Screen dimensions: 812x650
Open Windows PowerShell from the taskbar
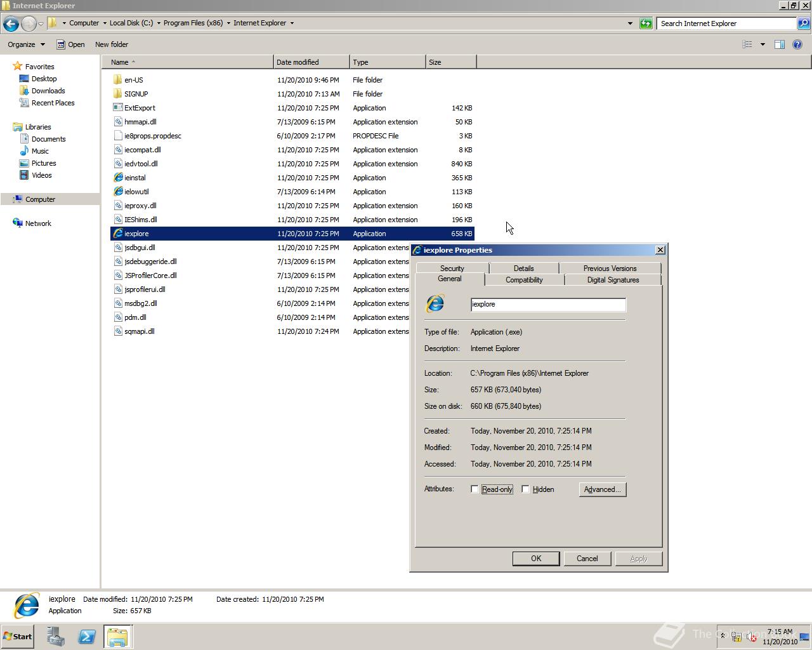[x=87, y=637]
